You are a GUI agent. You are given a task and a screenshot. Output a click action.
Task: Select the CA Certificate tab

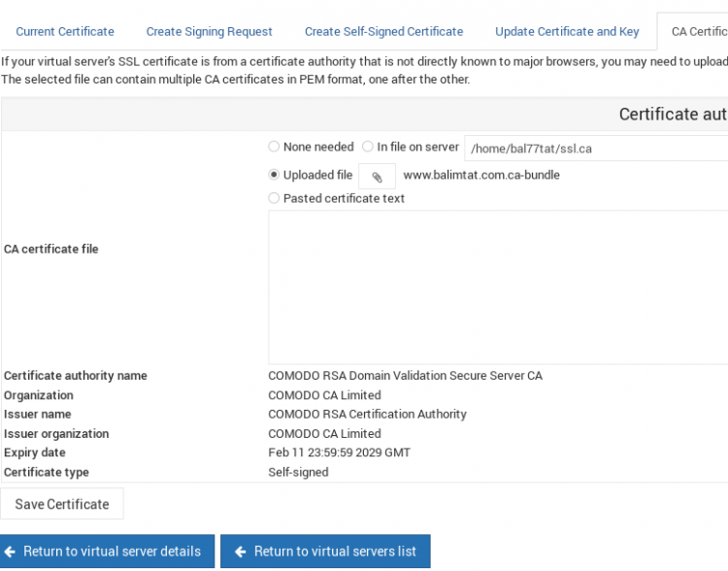click(x=698, y=32)
